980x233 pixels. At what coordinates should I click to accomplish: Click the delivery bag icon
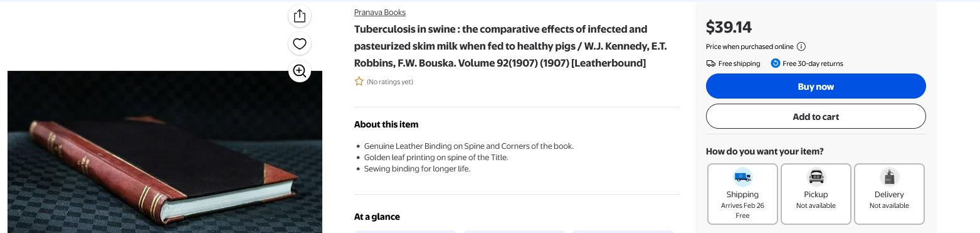coord(889,176)
